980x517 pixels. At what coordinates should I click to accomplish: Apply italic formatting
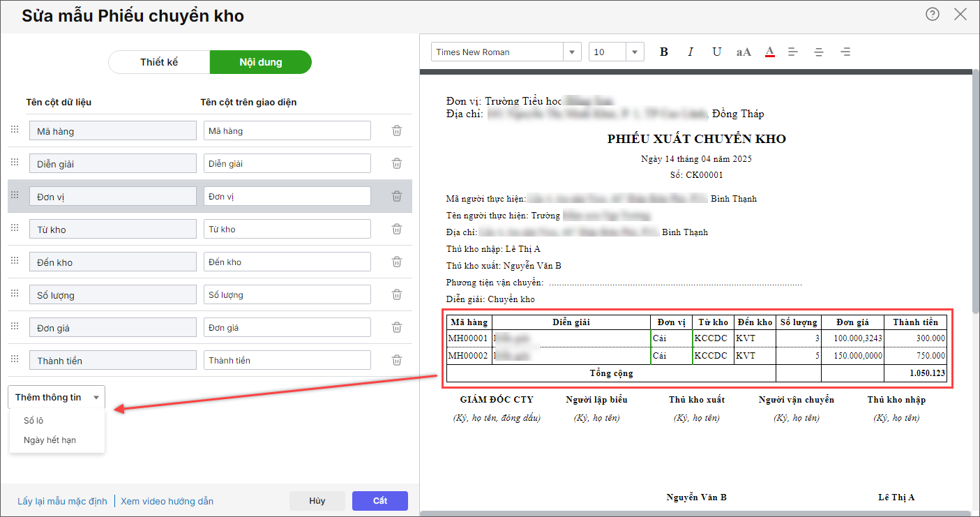(x=691, y=52)
